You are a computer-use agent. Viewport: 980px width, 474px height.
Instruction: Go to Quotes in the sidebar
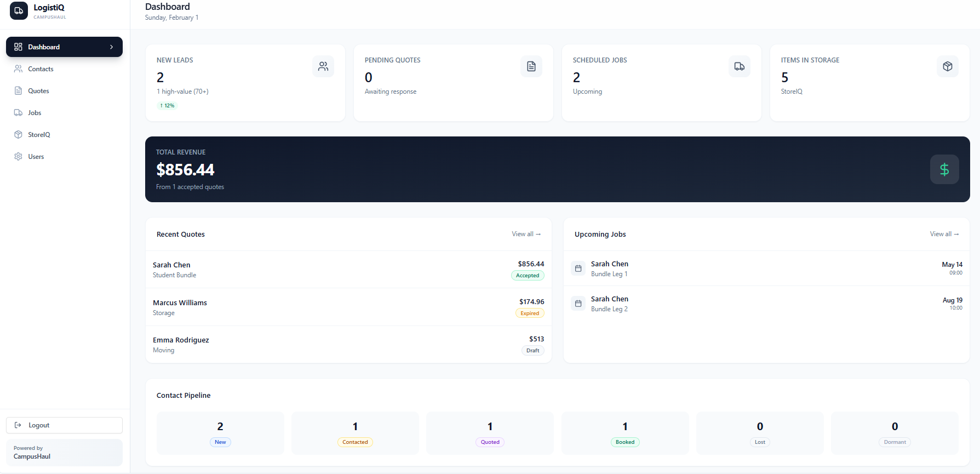point(38,91)
